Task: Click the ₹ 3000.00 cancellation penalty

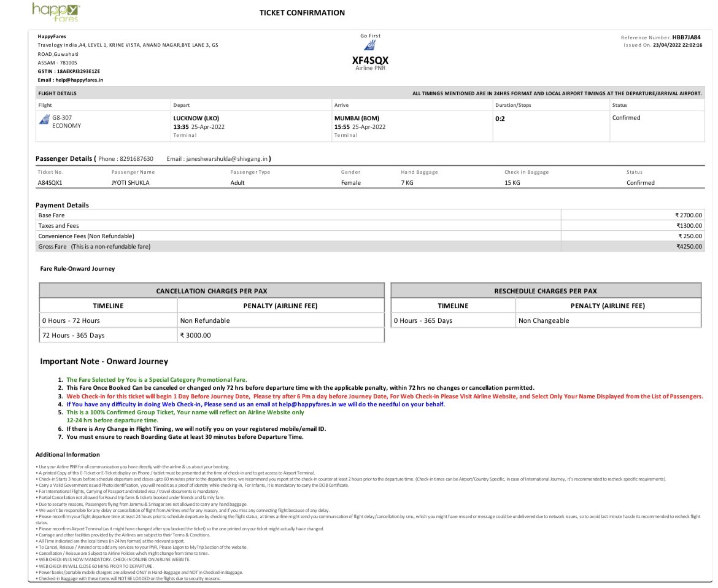Action: tap(280, 335)
